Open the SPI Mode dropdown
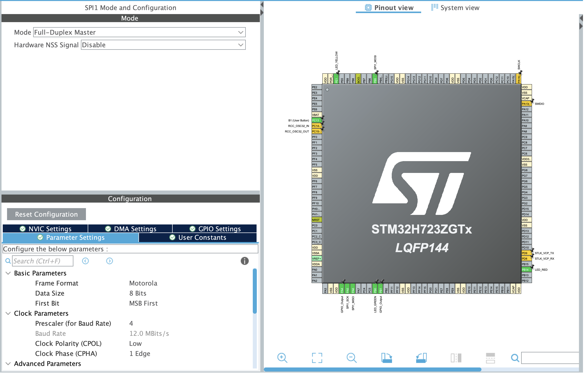588x373 pixels. tap(139, 32)
